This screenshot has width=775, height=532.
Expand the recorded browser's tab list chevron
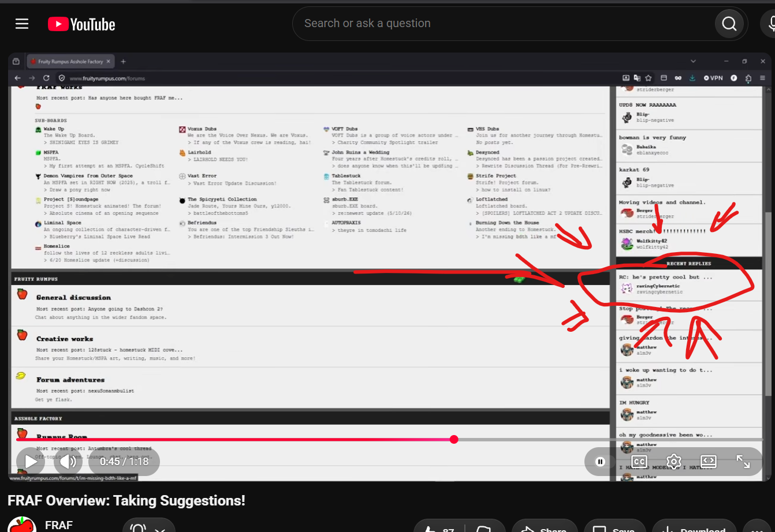click(693, 61)
